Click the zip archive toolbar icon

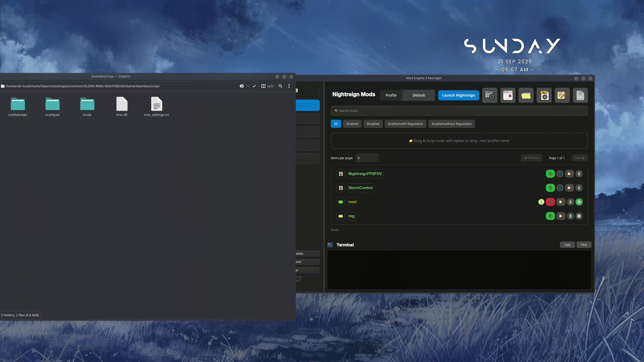[x=580, y=95]
